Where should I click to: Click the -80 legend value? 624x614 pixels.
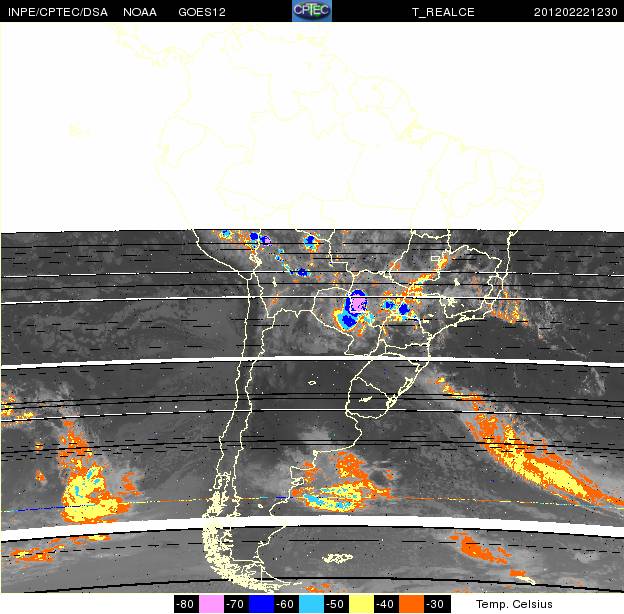click(x=185, y=604)
